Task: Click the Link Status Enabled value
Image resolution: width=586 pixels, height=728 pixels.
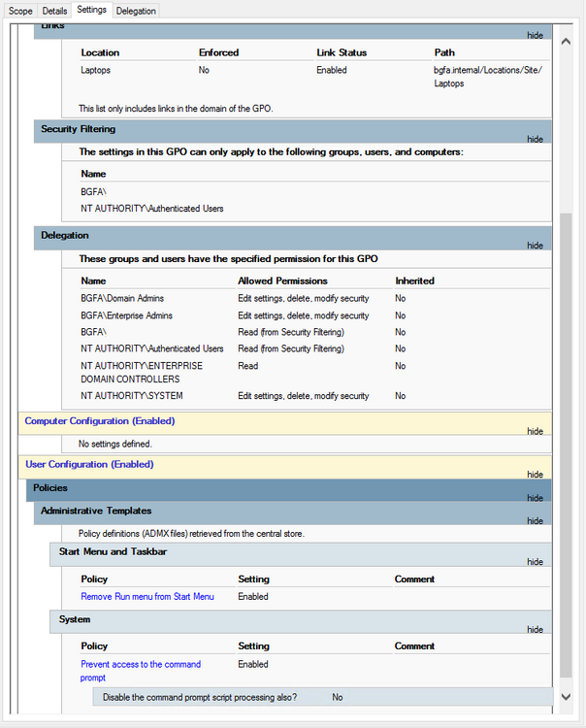Action: pyautogui.click(x=331, y=70)
